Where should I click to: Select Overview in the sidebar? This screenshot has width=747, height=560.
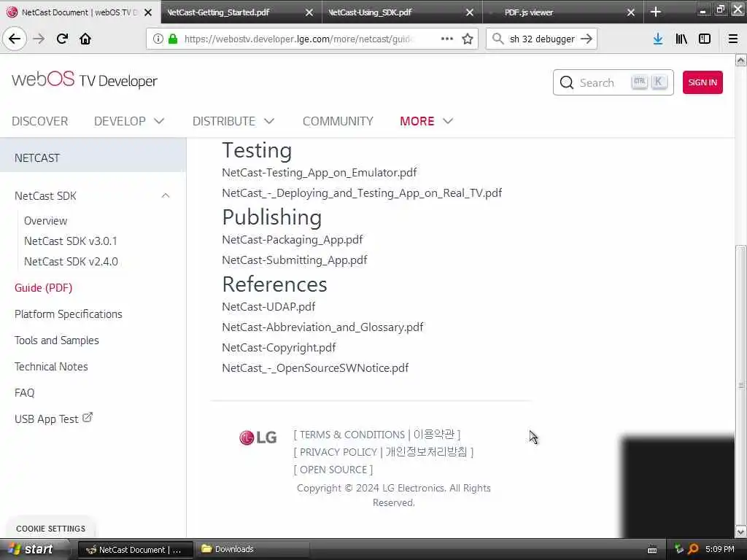pyautogui.click(x=46, y=221)
